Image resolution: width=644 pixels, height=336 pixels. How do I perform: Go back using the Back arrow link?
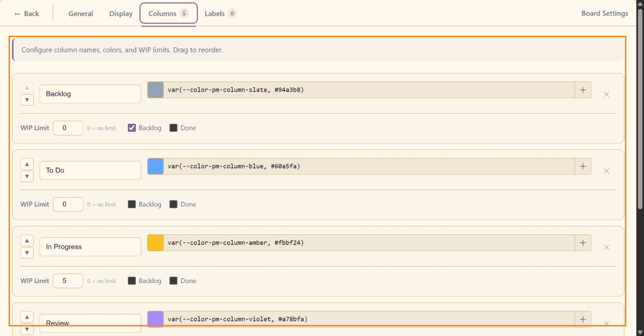click(x=27, y=14)
